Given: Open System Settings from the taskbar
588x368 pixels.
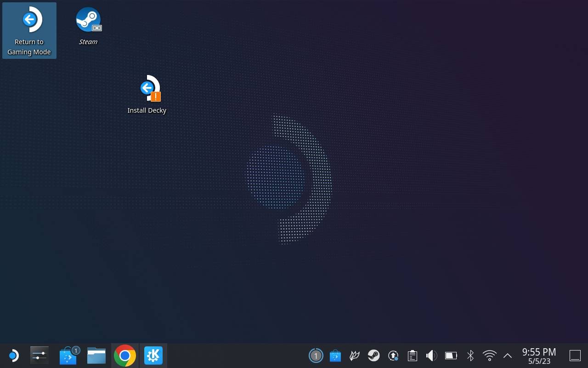Looking at the screenshot, I should point(40,356).
